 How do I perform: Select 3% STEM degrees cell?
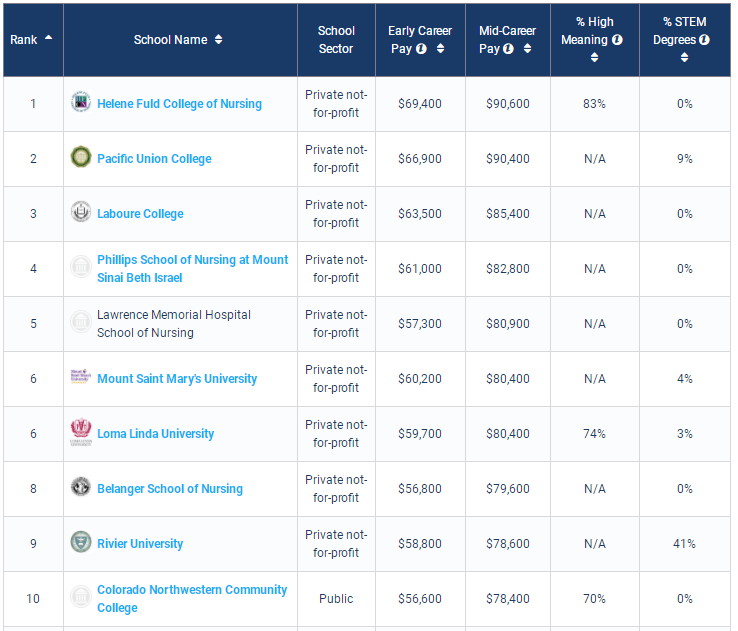point(685,434)
